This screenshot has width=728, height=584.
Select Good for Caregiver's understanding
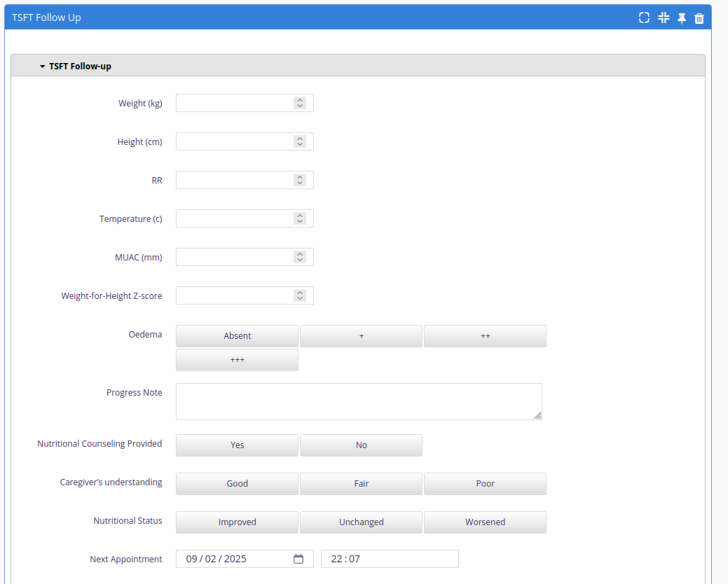[238, 484]
